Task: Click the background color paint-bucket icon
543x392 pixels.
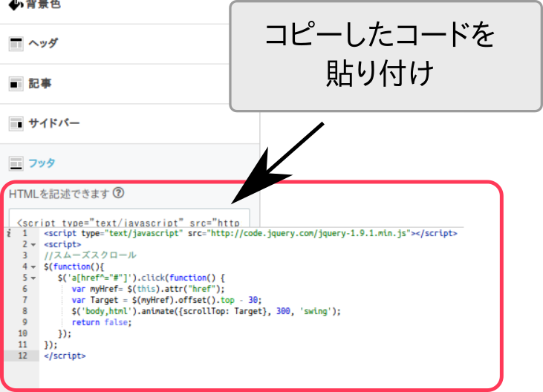Action: click(16, 5)
